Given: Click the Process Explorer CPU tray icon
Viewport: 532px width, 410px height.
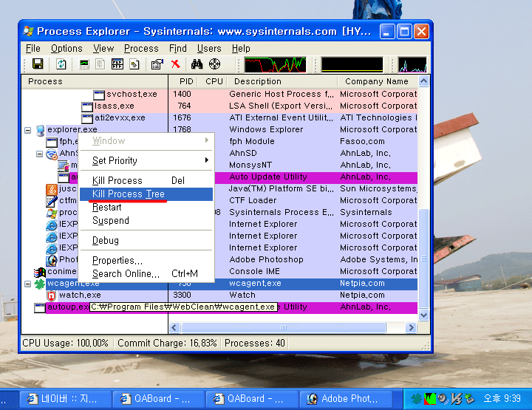Looking at the screenshot, I should click(x=430, y=399).
